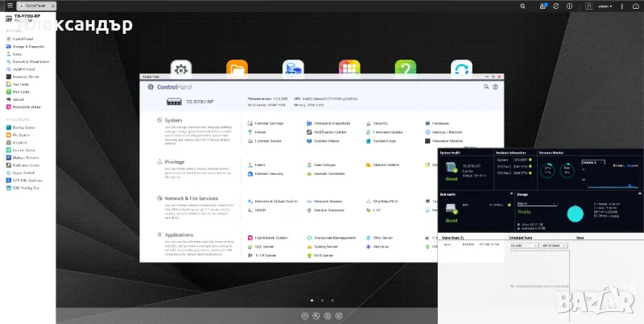
Task: Open Storage & Snapshots desktop icon
Action: [293, 69]
